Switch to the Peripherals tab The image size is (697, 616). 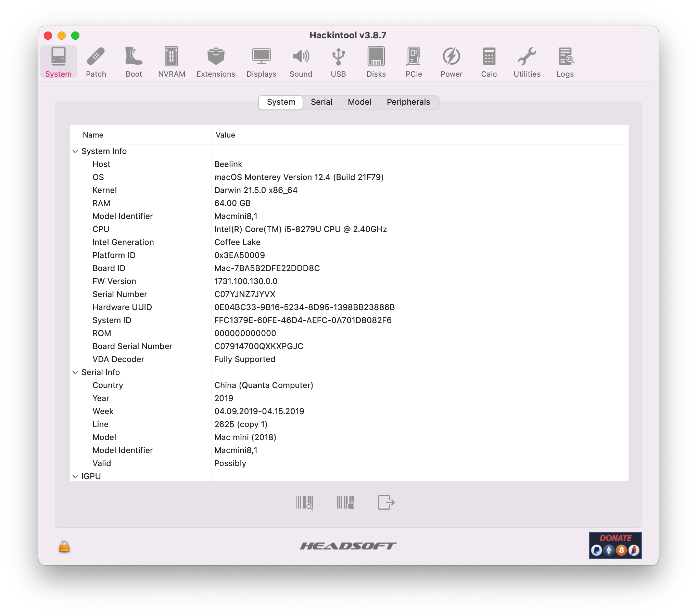408,102
